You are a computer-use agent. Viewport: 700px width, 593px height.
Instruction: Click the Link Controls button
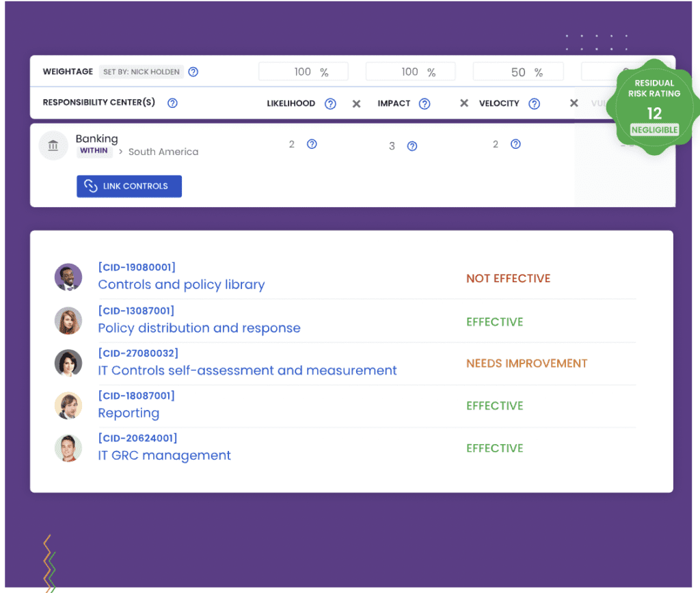point(129,186)
